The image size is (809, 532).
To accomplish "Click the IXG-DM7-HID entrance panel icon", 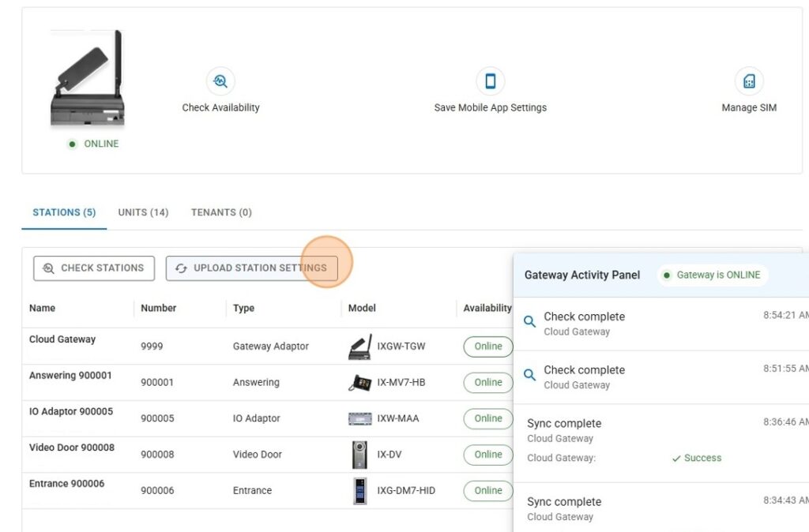I will coord(359,491).
